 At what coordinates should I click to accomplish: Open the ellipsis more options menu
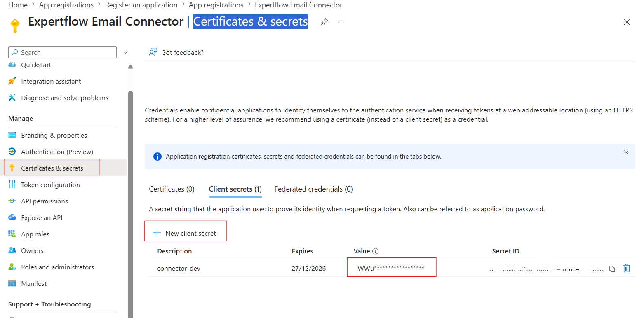(x=341, y=22)
